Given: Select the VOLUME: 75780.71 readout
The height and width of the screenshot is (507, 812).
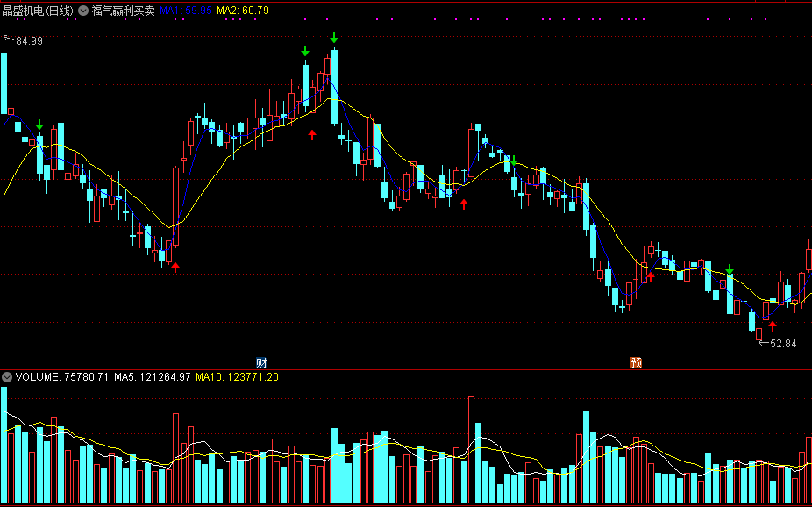Looking at the screenshot, I should tap(62, 377).
